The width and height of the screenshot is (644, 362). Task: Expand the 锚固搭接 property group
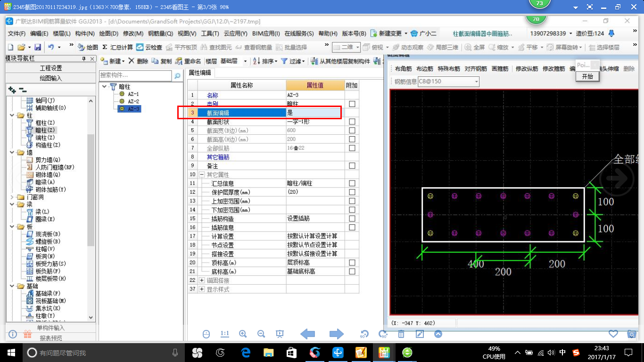tap(202, 280)
